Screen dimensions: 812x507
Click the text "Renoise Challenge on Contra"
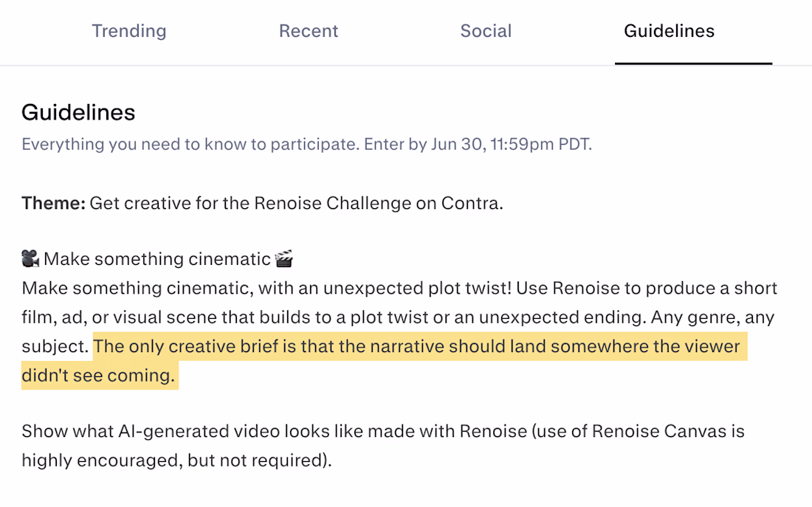(377, 203)
